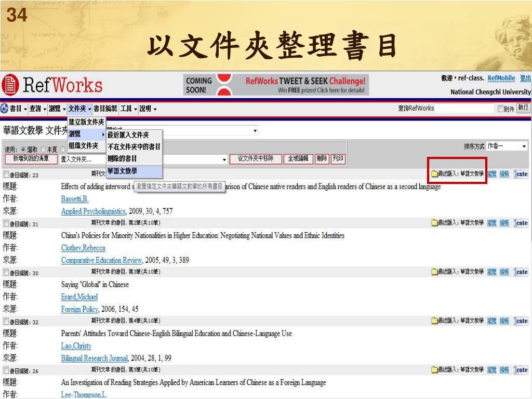This screenshot has height=399, width=532.
Task: Check the box for 書目編號 26
Action: point(6,370)
